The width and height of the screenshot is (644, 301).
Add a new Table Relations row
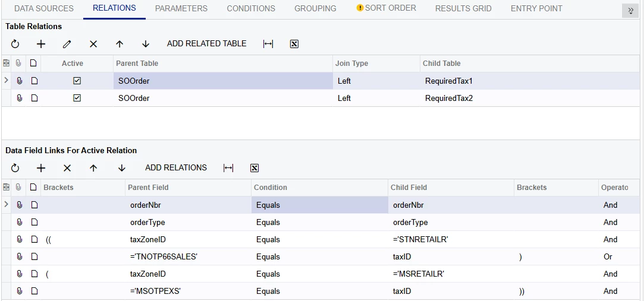click(x=41, y=44)
